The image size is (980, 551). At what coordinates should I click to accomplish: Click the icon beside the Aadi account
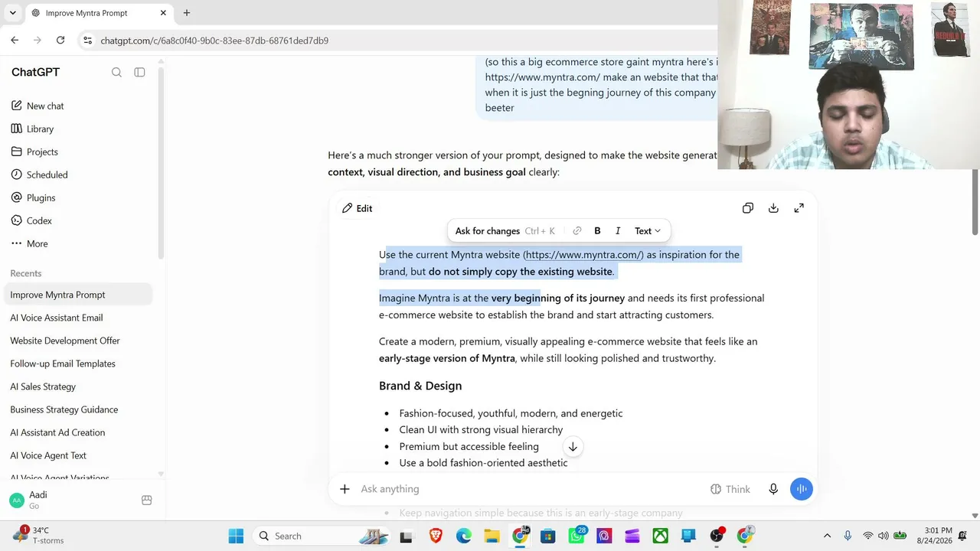point(146,500)
